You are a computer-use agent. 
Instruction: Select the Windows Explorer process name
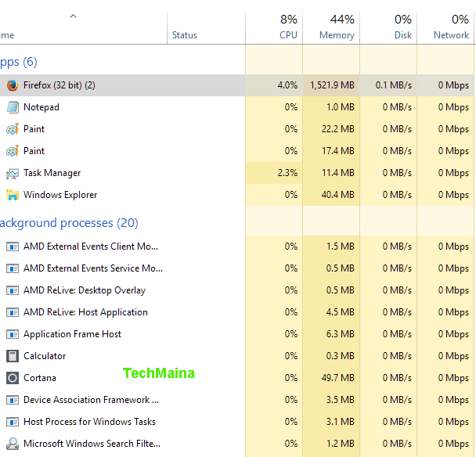pyautogui.click(x=60, y=195)
